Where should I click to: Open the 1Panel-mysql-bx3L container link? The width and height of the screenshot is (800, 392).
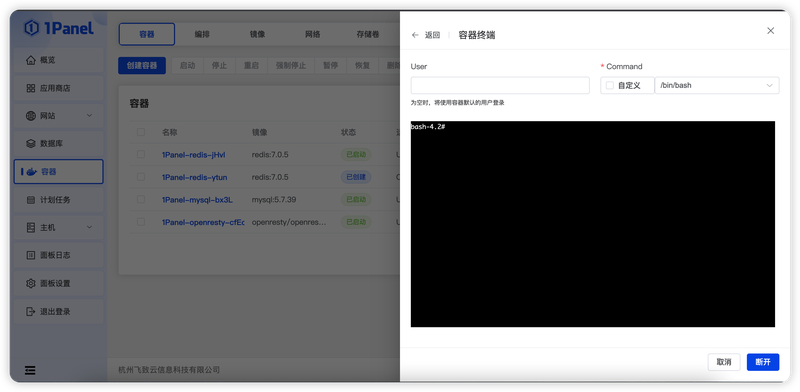click(x=197, y=200)
